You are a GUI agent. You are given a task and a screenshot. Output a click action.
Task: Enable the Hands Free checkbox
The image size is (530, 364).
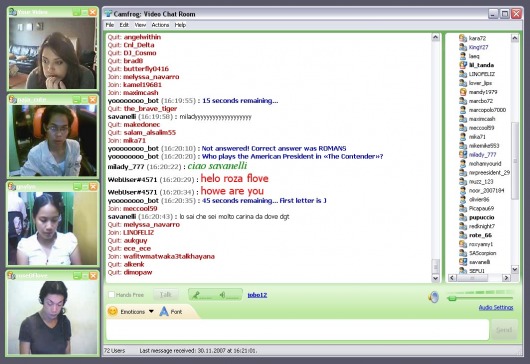pos(111,295)
